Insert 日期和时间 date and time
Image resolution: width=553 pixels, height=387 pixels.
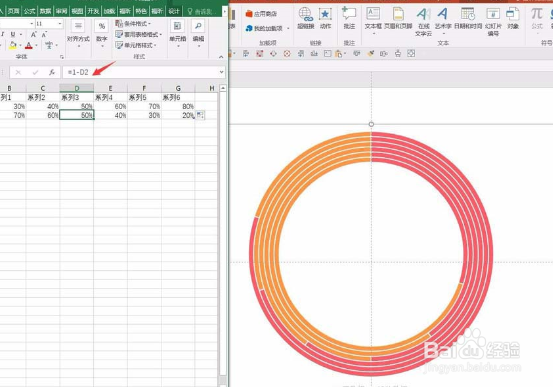(x=468, y=18)
